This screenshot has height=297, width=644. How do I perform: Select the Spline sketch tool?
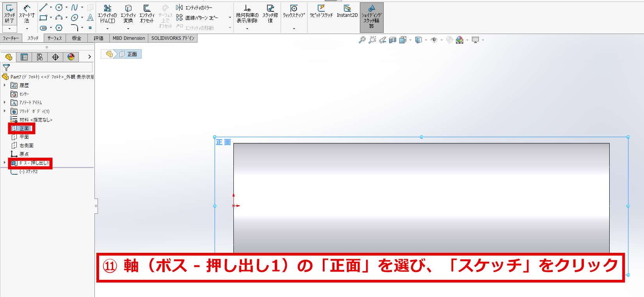(x=75, y=7)
